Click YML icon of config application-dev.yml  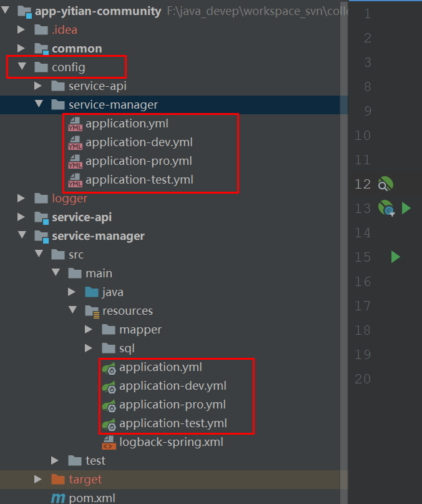[75, 143]
